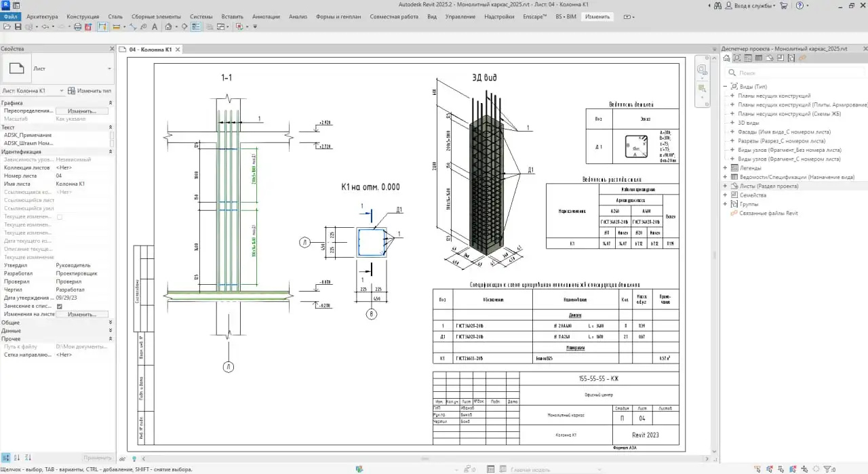Open the 'Лист' type selector dropdown
This screenshot has height=474, width=868.
pyautogui.click(x=109, y=68)
